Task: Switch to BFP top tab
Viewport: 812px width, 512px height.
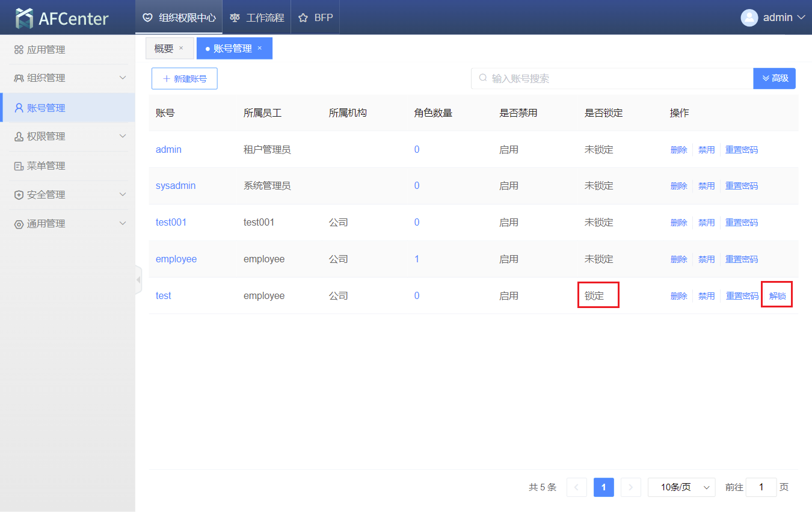Action: click(316, 17)
